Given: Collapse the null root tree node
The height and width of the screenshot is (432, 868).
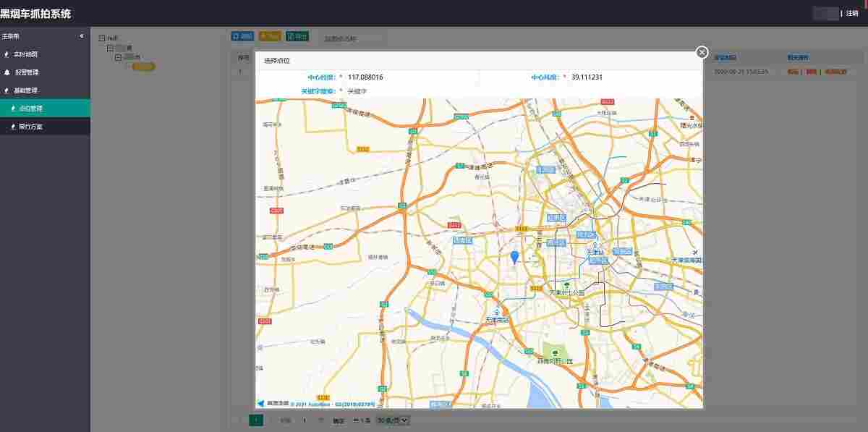Looking at the screenshot, I should point(101,38).
